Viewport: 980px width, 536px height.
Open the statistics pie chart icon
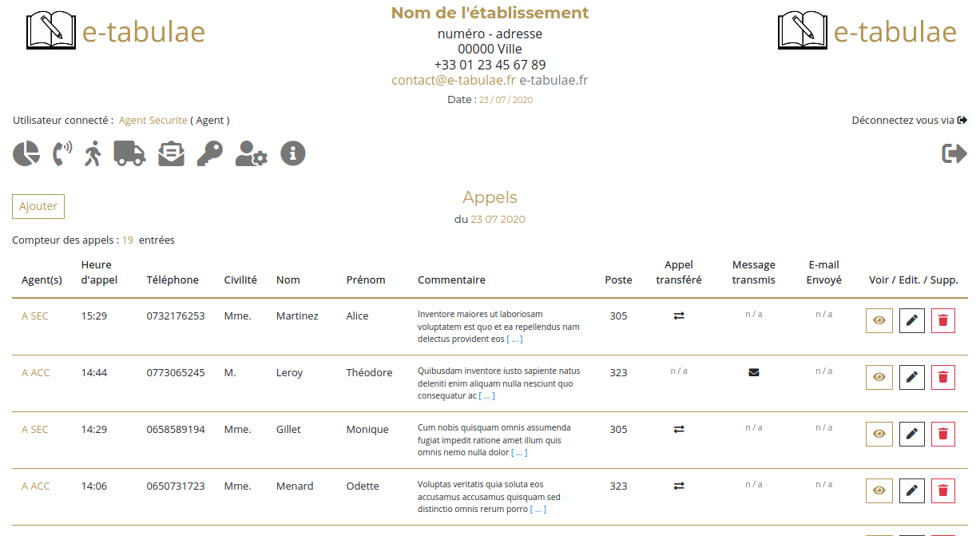[26, 153]
